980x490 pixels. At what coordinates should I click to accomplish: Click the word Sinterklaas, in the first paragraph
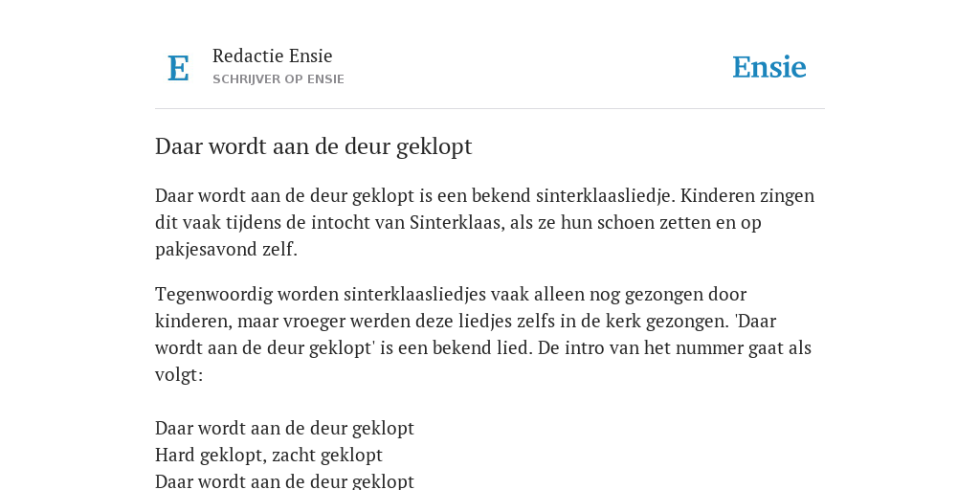coord(457,222)
